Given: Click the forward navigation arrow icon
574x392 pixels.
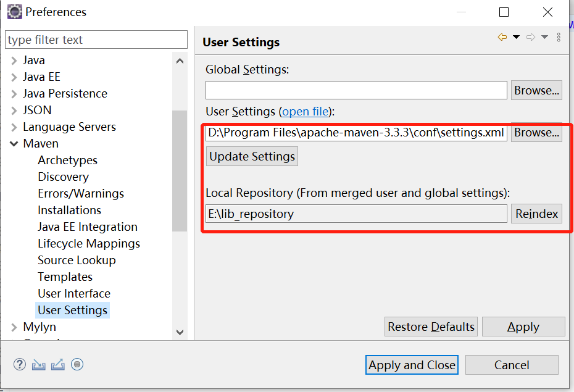Looking at the screenshot, I should click(x=530, y=38).
